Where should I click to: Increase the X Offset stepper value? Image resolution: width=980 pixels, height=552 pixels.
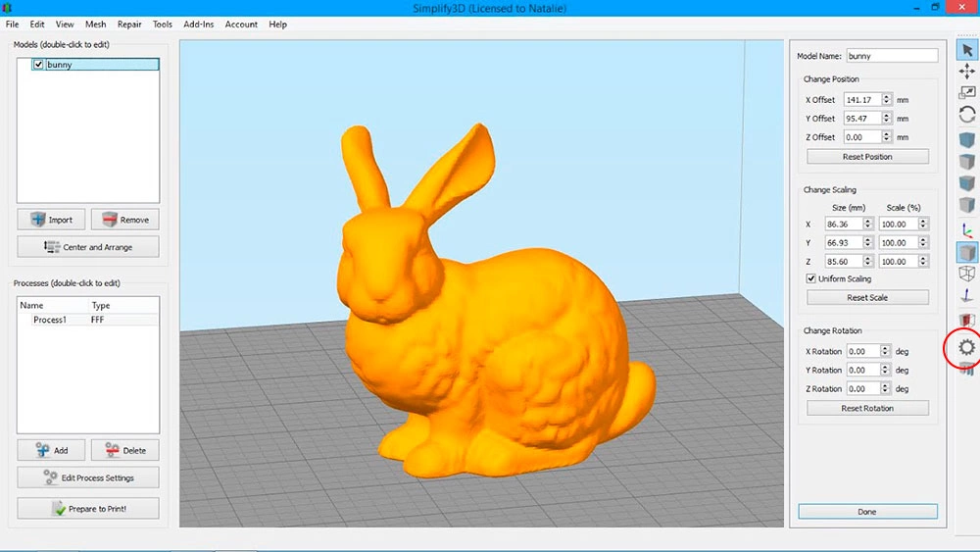(x=886, y=97)
